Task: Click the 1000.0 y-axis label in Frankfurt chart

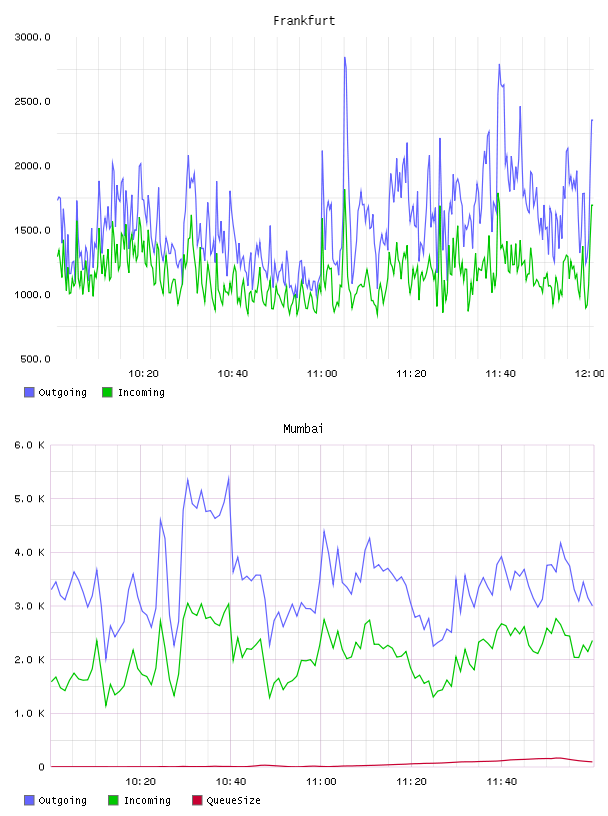Action: 32,295
